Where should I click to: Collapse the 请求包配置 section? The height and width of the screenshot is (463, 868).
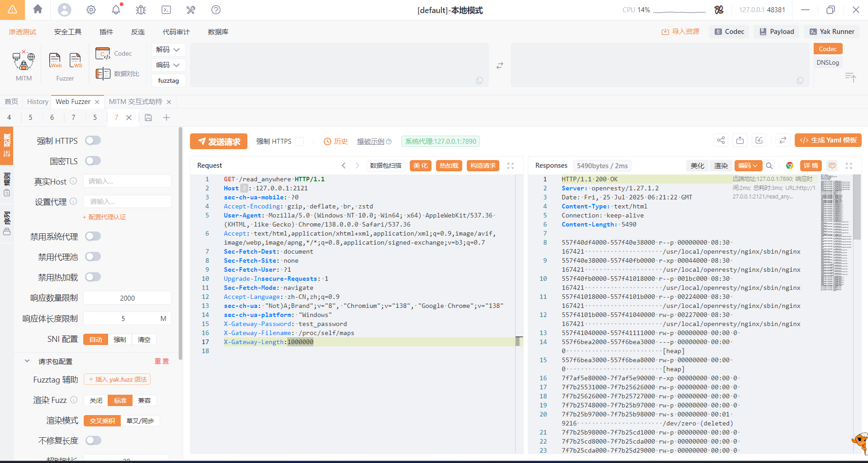click(27, 361)
